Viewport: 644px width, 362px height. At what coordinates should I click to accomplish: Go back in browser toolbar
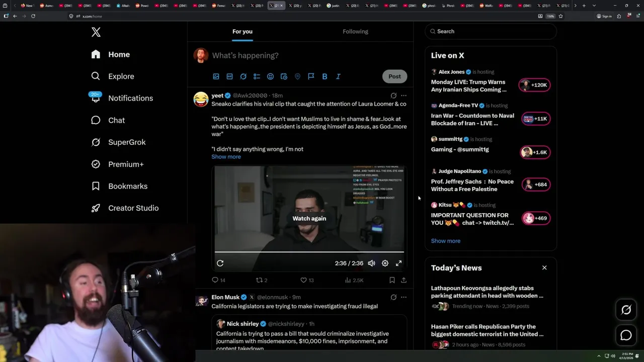click(15, 16)
